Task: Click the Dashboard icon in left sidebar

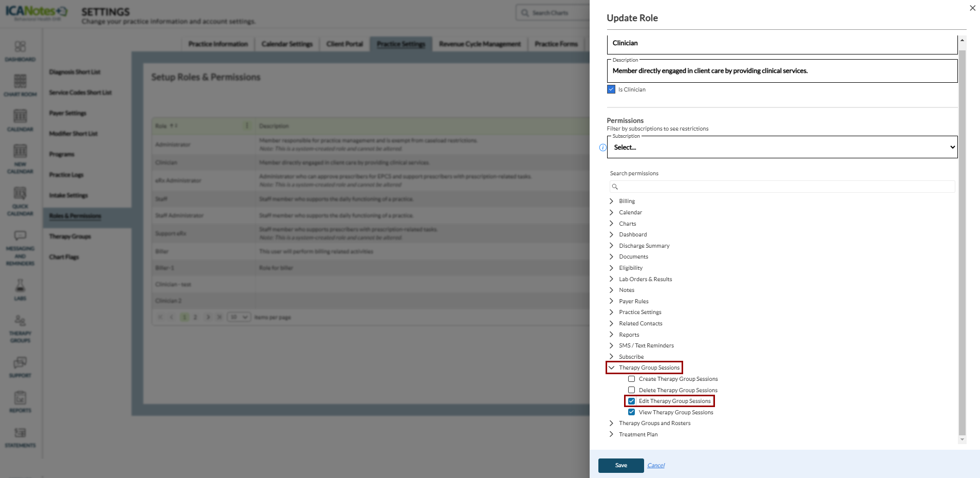Action: 20,47
